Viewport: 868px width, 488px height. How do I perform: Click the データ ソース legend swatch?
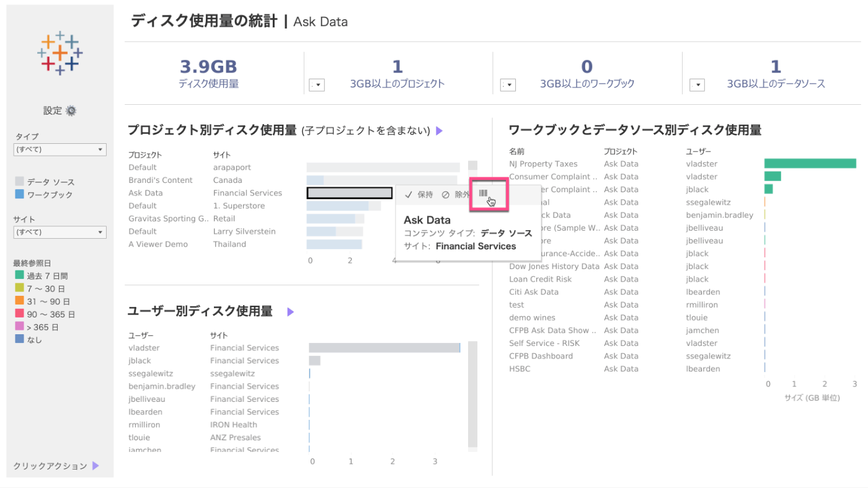point(19,182)
